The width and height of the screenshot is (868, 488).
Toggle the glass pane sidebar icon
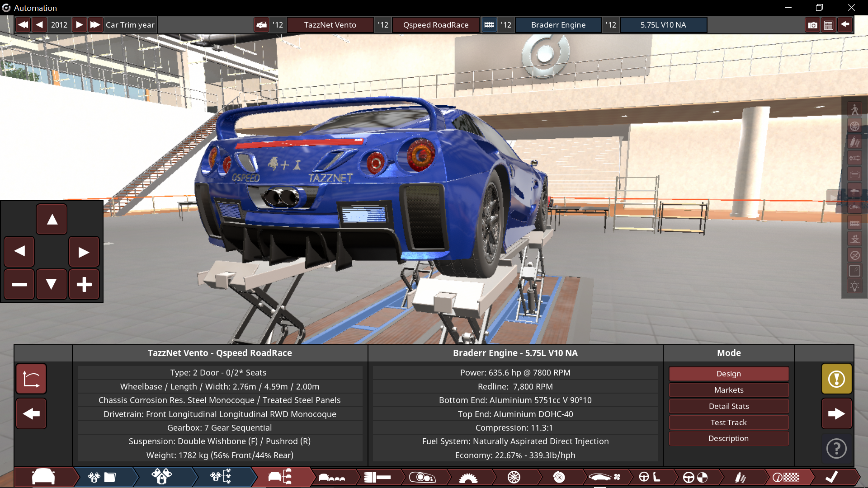854,271
